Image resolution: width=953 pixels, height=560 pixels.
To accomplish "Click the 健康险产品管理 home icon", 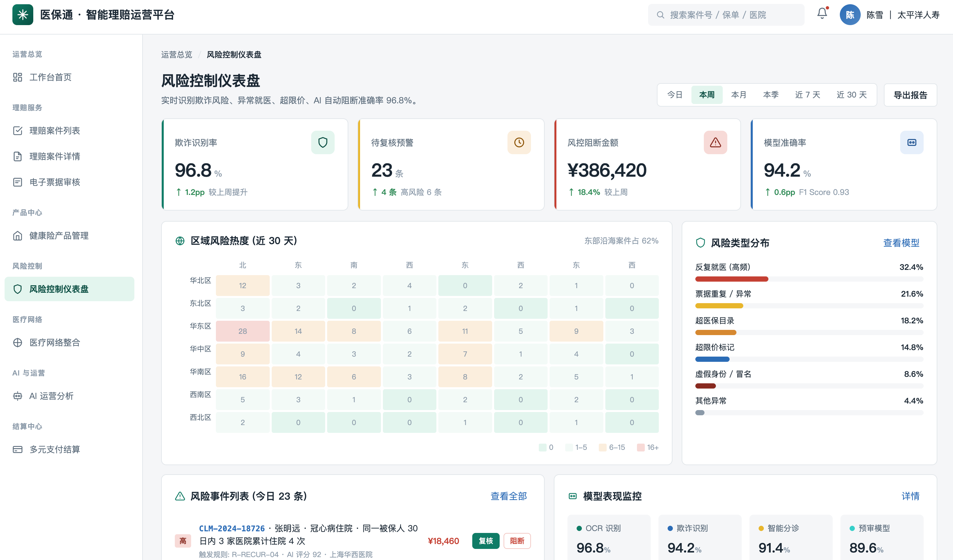I will point(17,236).
